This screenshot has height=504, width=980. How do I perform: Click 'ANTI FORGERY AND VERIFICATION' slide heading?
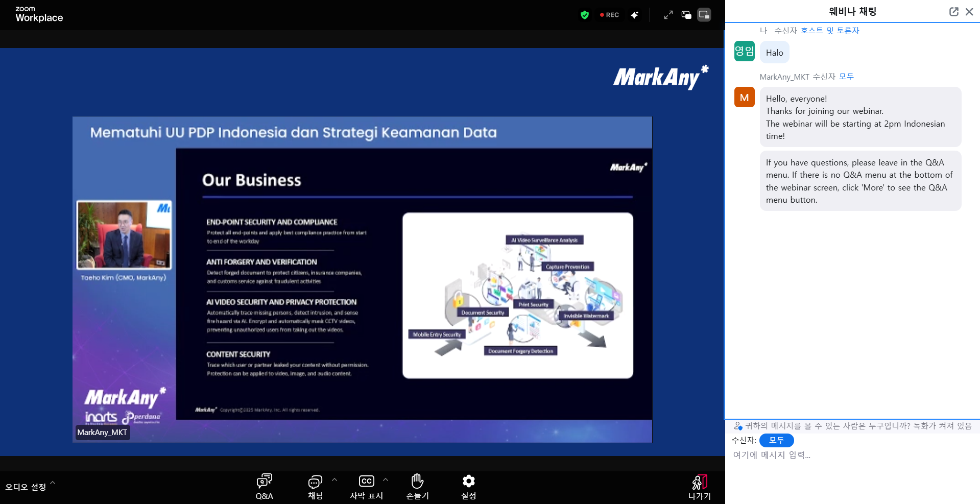[261, 262]
